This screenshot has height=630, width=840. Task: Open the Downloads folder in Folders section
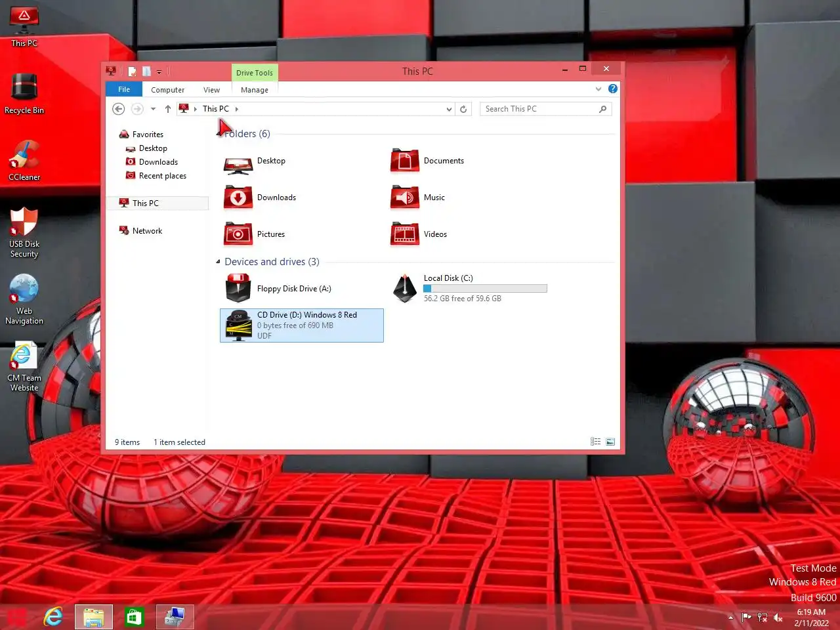tap(238, 198)
